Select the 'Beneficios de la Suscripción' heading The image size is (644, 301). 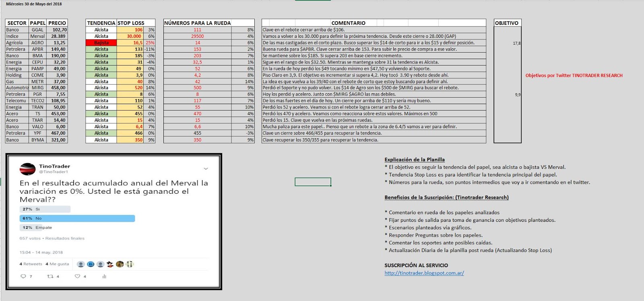(446, 197)
